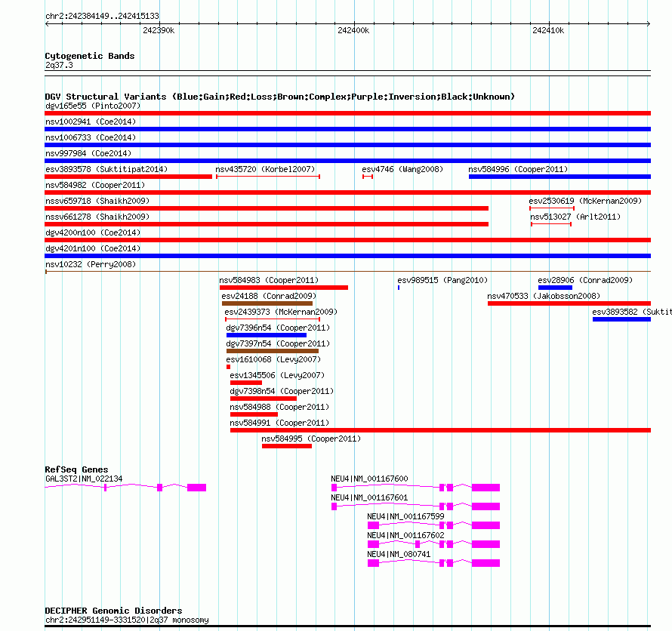The image size is (672, 631).
Task: Click nsv470533 (Jakobsson2008) label
Action: (x=544, y=296)
